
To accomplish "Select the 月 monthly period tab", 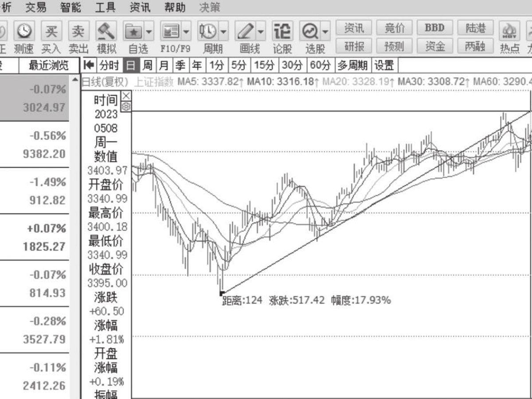I will click(164, 66).
